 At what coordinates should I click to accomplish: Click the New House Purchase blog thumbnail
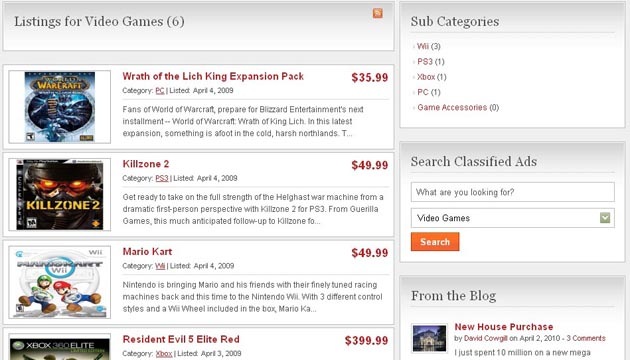coord(429,338)
